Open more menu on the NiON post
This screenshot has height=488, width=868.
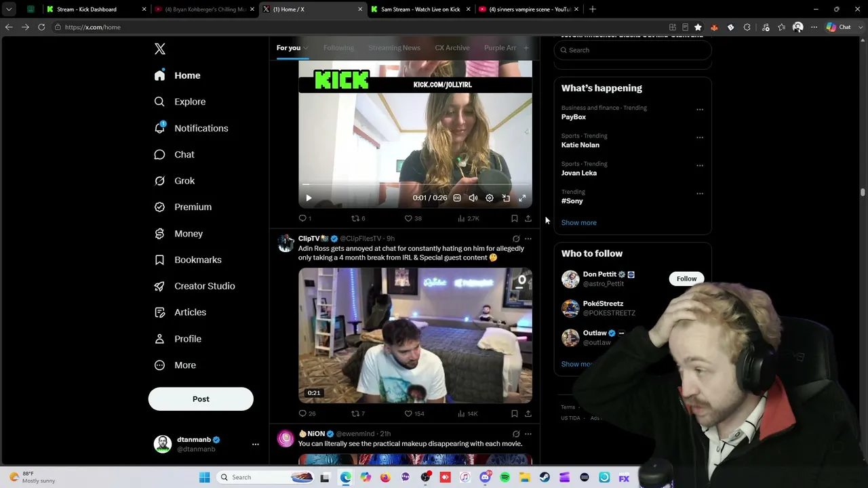pyautogui.click(x=528, y=434)
